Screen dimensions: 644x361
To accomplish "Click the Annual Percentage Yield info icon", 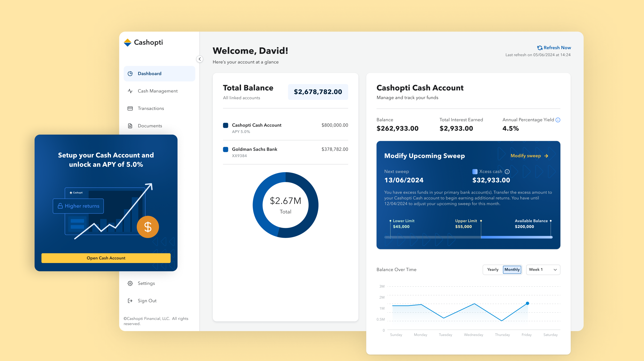I will pos(558,120).
